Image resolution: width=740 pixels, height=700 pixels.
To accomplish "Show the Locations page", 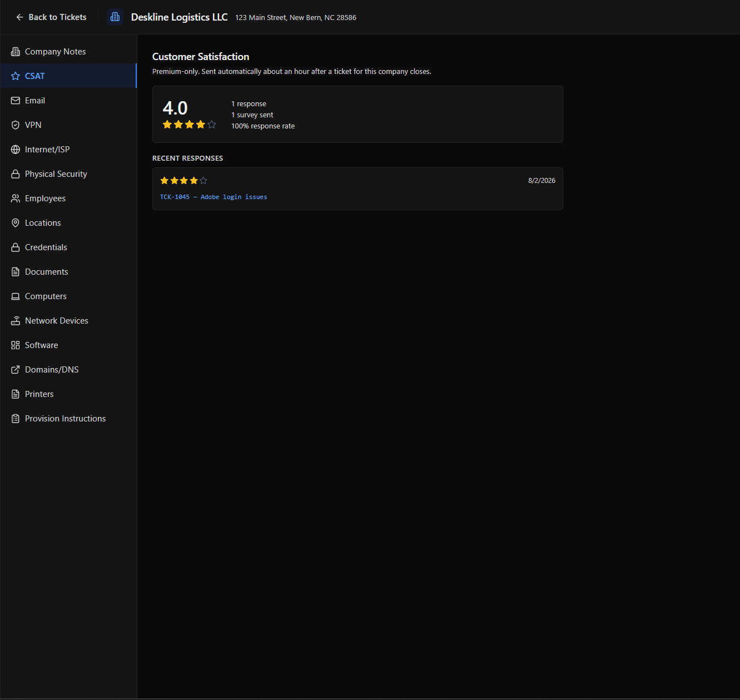I will [68, 223].
